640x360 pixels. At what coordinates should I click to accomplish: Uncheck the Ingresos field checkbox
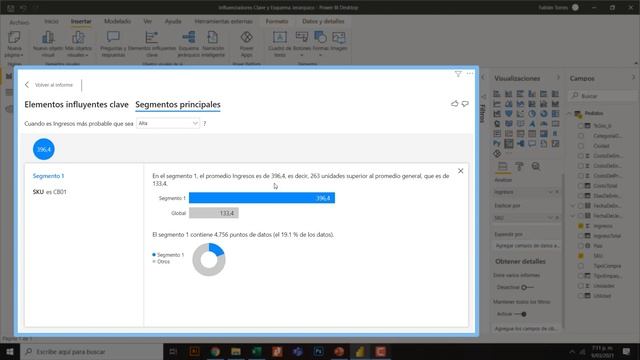(x=580, y=226)
